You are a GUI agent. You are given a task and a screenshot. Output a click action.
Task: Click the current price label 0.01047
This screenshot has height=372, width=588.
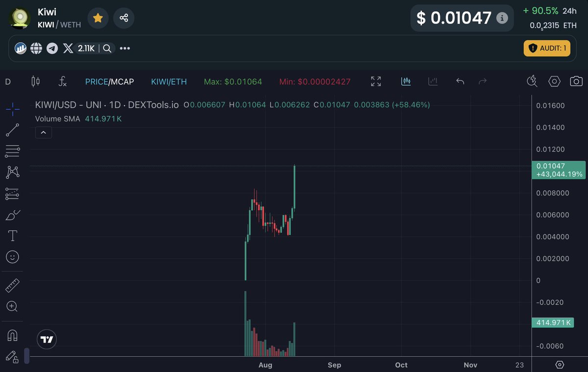(559, 170)
